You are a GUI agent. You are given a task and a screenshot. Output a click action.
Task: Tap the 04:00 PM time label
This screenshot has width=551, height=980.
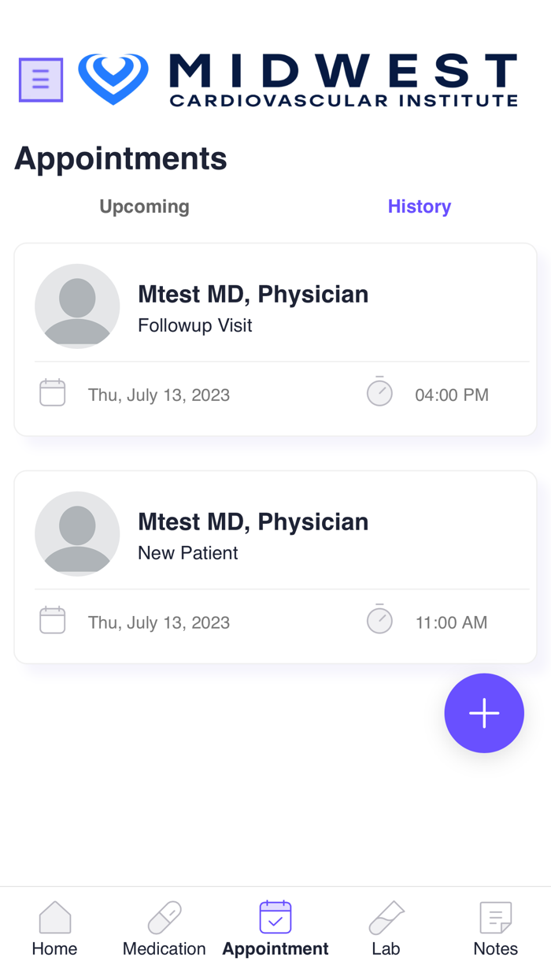click(452, 395)
